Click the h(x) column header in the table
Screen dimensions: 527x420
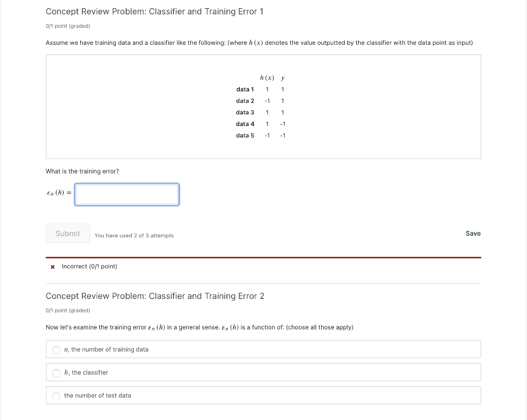click(x=267, y=78)
